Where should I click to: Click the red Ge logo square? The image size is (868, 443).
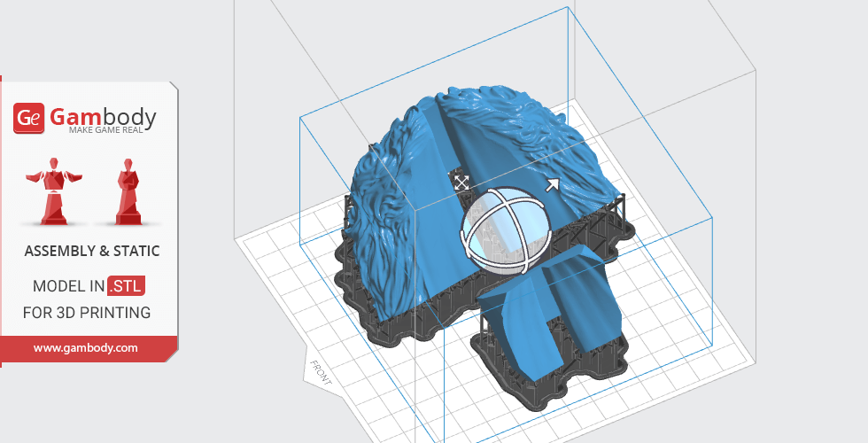[28, 118]
